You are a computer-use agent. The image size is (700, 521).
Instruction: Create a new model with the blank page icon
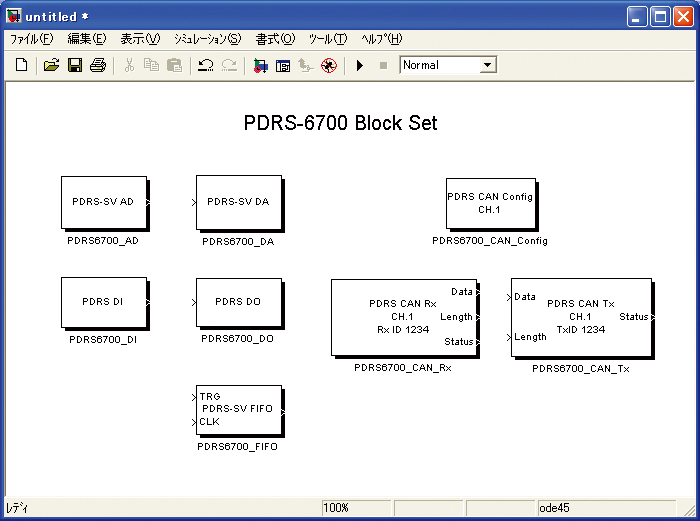(21, 65)
